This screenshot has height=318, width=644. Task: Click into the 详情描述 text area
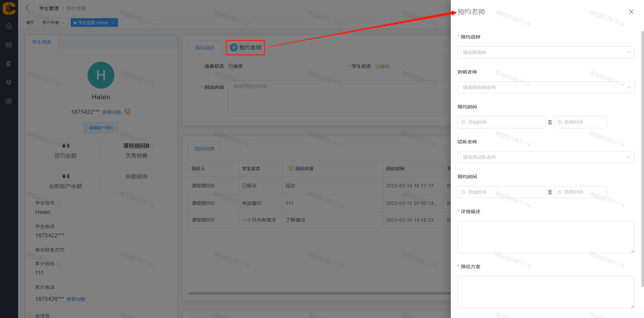point(546,237)
